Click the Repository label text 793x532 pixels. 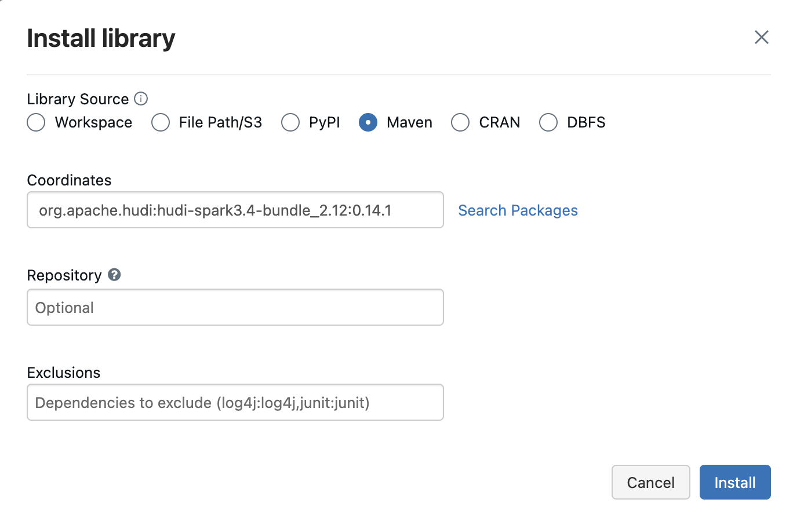tap(64, 275)
